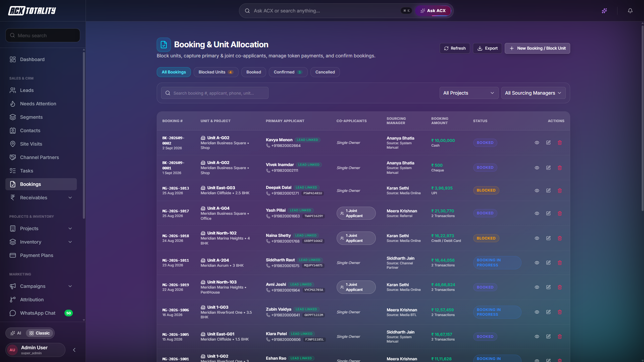Image resolution: width=644 pixels, height=362 pixels.
Task: Open the All Projects dropdown
Action: [x=469, y=93]
